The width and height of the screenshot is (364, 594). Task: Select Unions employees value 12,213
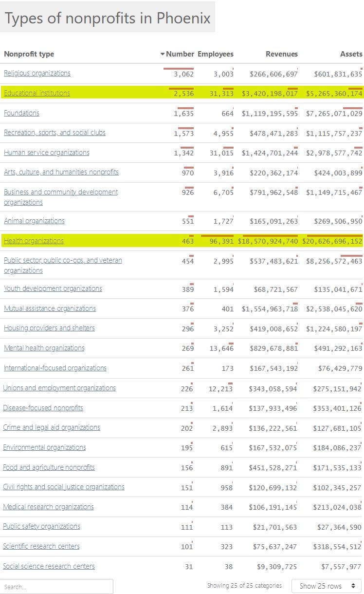tap(221, 388)
